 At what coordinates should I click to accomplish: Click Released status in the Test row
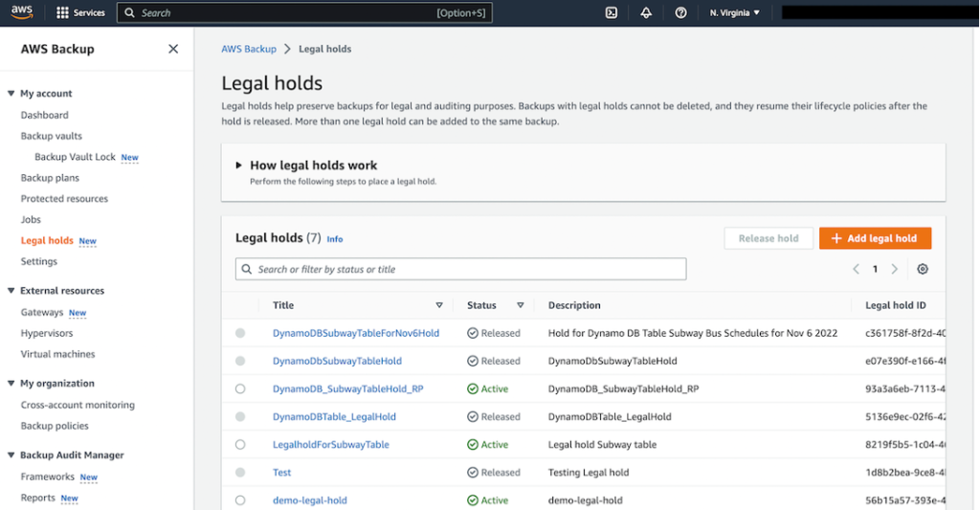tap(494, 473)
